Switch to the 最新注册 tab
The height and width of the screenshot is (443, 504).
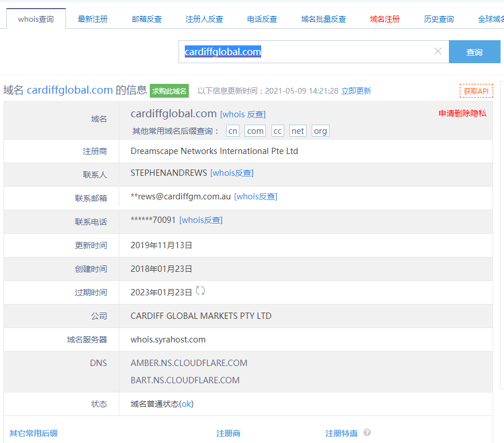pos(92,19)
